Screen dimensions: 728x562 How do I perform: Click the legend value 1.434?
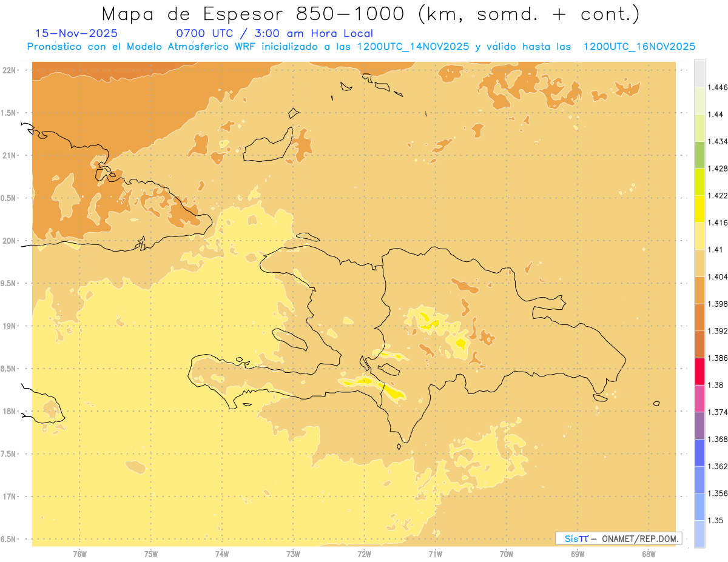coord(719,141)
